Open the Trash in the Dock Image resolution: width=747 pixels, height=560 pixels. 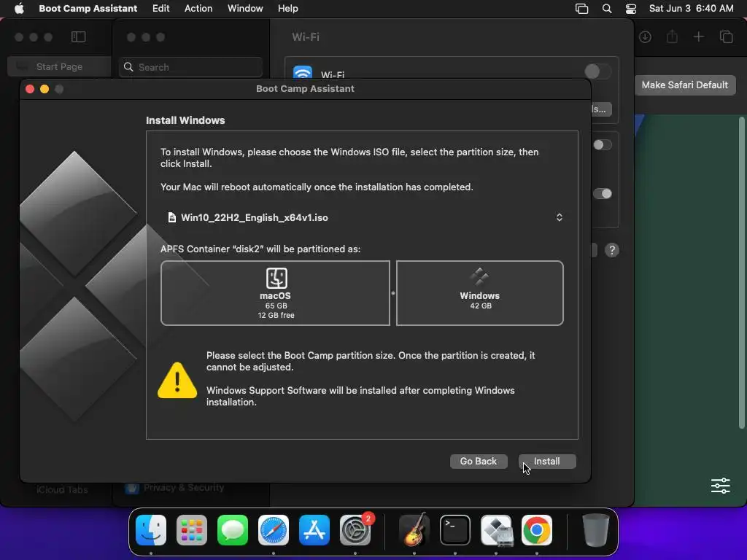point(595,530)
